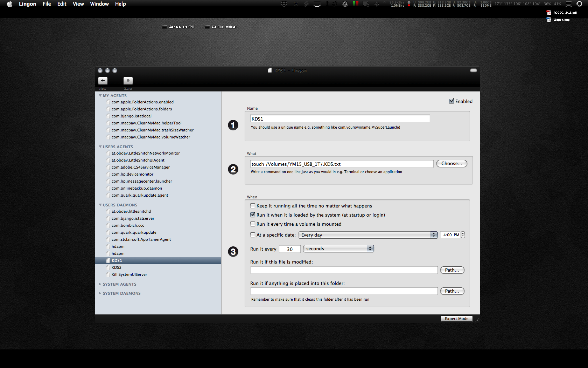Expand the SYSTEM DAEMONS section
Image resolution: width=588 pixels, height=368 pixels.
pyautogui.click(x=100, y=293)
